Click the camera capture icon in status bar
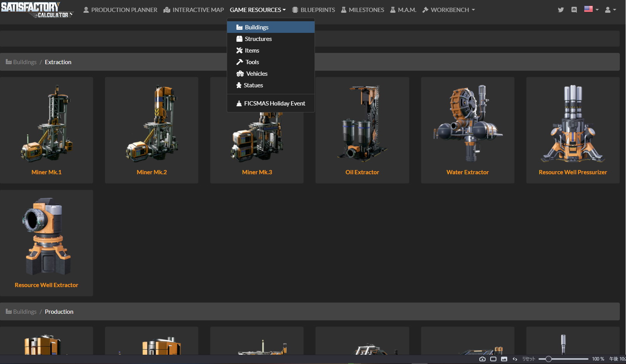626x364 pixels. [482, 359]
